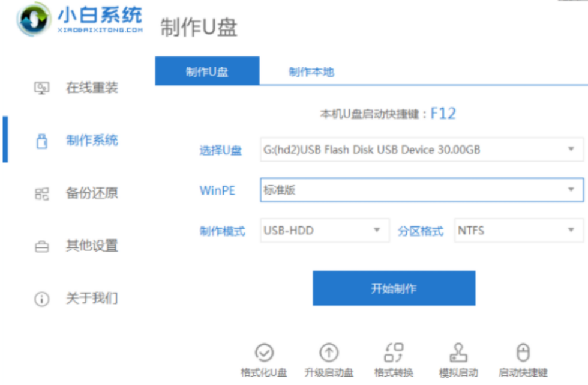Click the 制作模式 label

[x=223, y=231]
